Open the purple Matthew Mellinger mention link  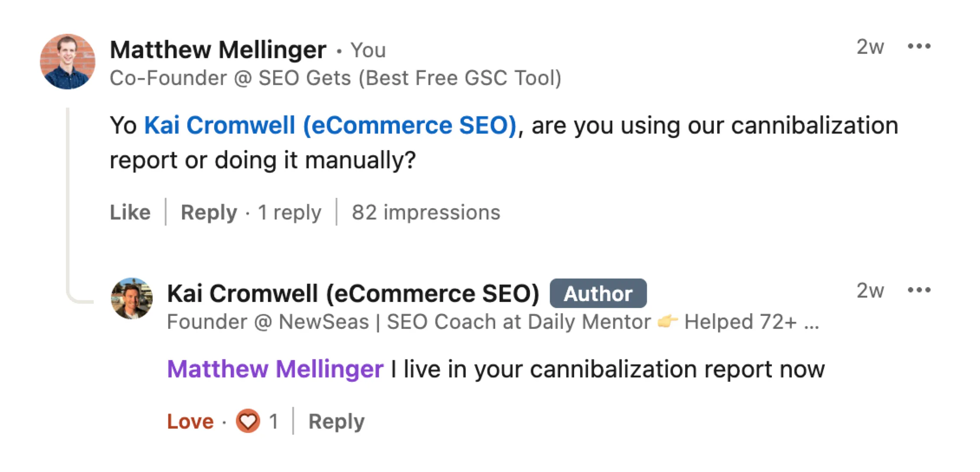click(275, 369)
